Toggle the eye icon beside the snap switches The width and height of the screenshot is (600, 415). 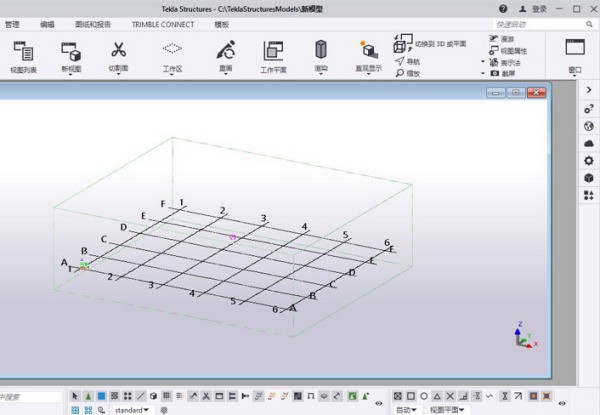378,403
